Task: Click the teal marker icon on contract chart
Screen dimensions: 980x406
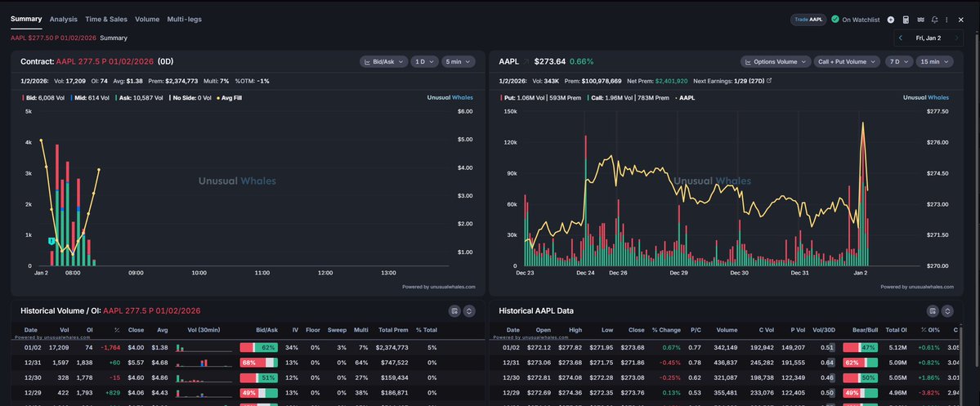Action: coord(51,241)
